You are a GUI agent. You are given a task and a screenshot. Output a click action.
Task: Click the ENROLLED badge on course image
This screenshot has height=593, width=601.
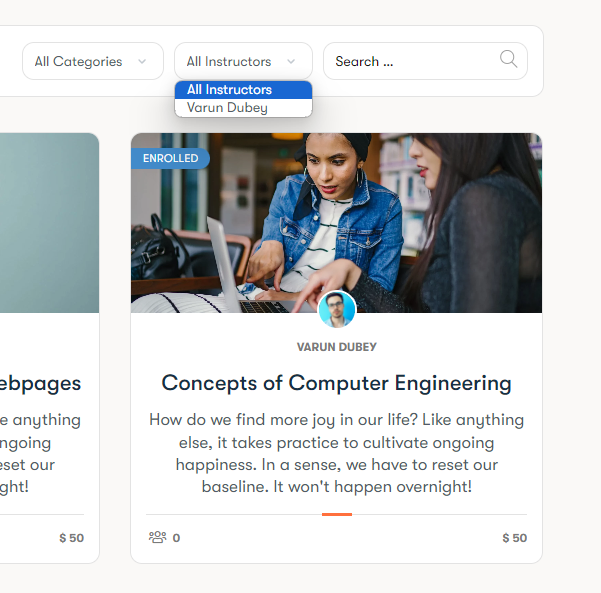pyautogui.click(x=170, y=158)
